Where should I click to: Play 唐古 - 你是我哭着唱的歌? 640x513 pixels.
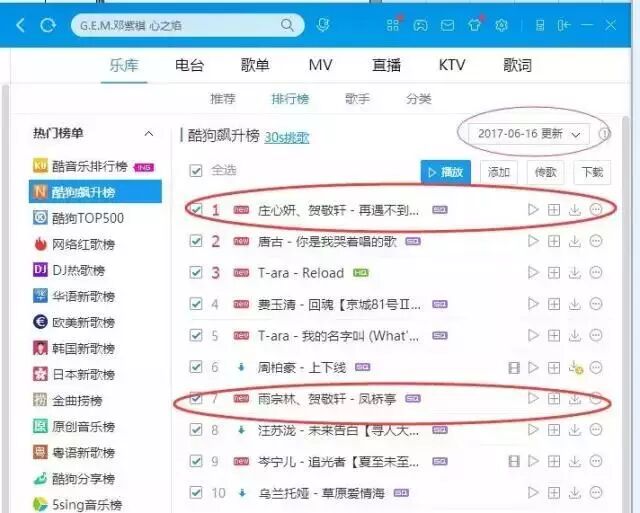(x=533, y=241)
